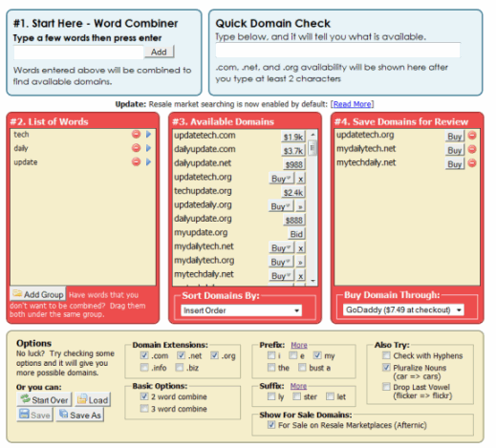Enable the 'the' prefix checkbox
The height and width of the screenshot is (448, 496).
pos(271,368)
